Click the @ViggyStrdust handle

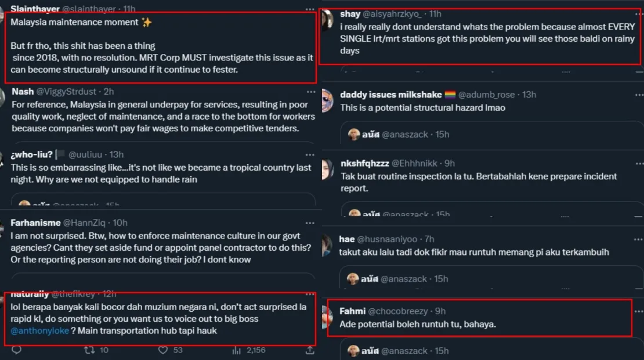67,92
